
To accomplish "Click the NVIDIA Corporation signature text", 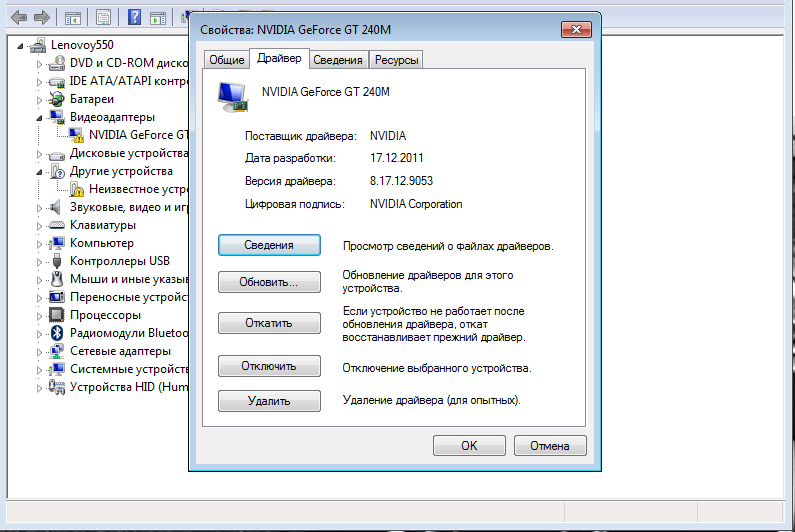I will tap(416, 204).
